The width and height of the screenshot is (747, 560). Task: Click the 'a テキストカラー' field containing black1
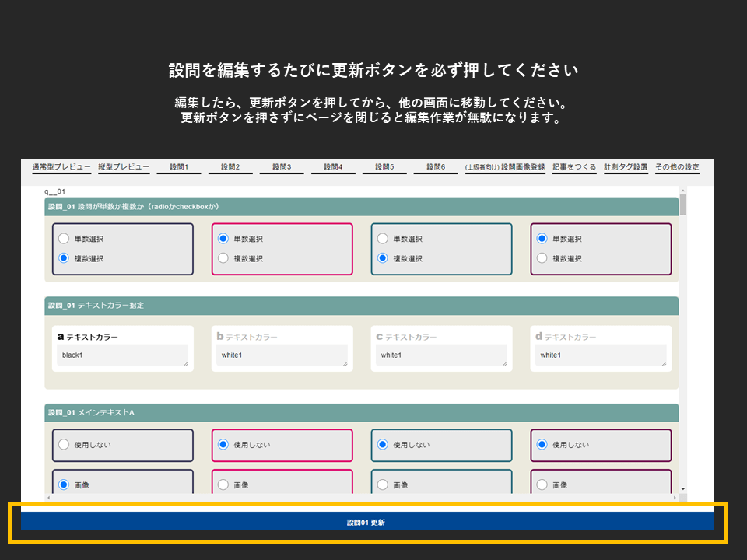122,355
